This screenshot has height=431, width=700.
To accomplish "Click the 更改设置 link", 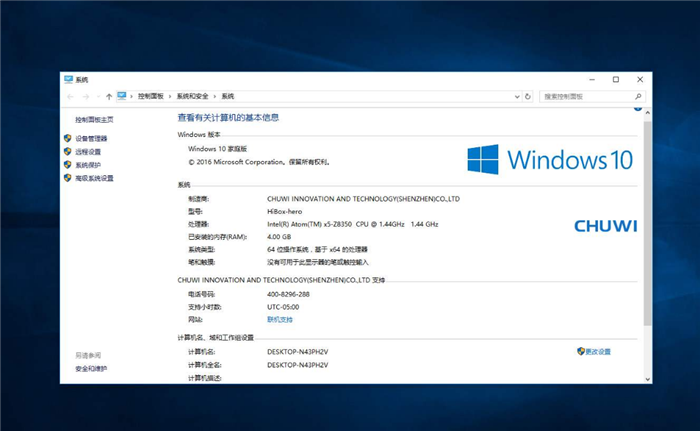I will [x=598, y=352].
